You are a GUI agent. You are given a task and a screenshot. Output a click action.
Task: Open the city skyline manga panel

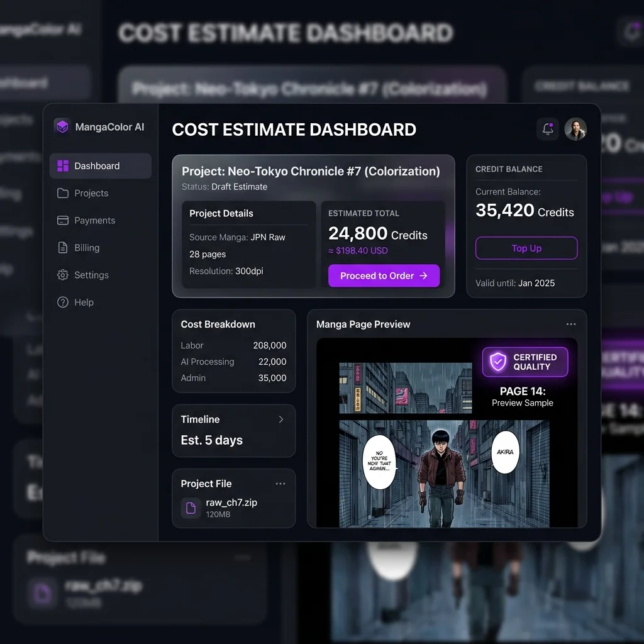[x=406, y=387]
